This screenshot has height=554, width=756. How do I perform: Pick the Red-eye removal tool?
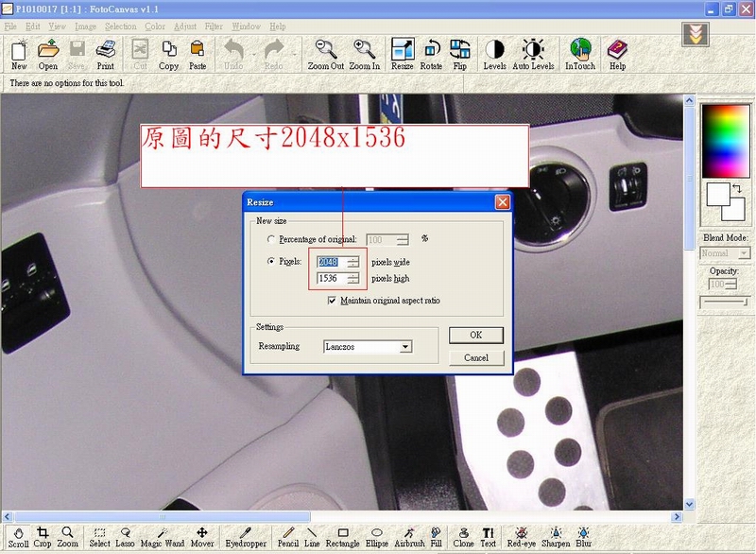point(521,537)
